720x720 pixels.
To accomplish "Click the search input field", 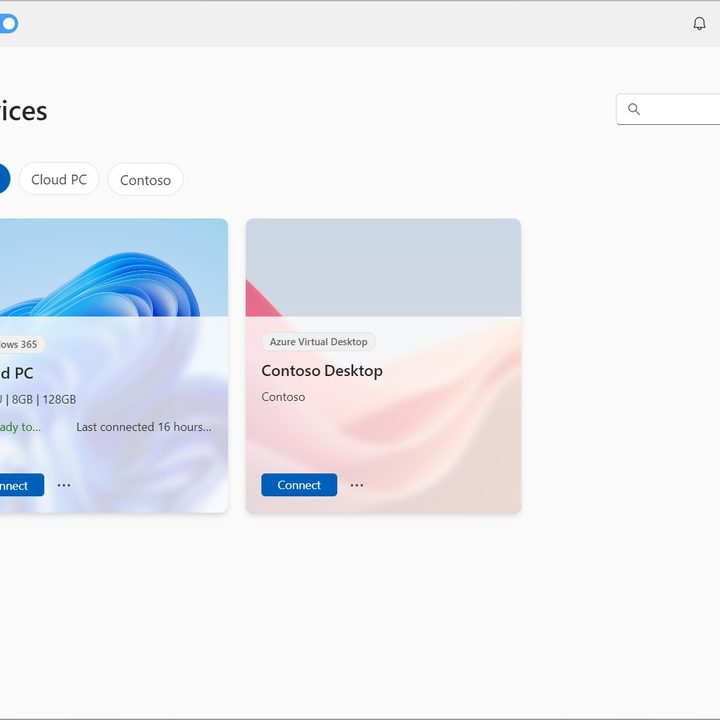I will (668, 109).
